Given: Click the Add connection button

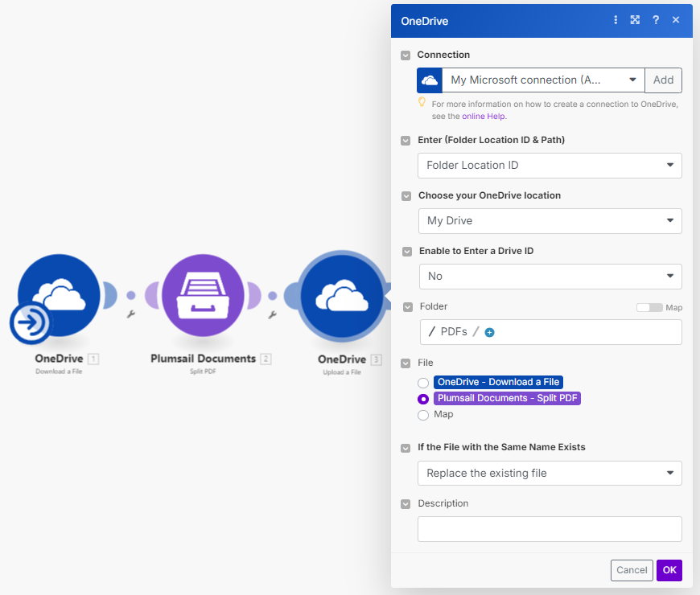Looking at the screenshot, I should pyautogui.click(x=664, y=80).
